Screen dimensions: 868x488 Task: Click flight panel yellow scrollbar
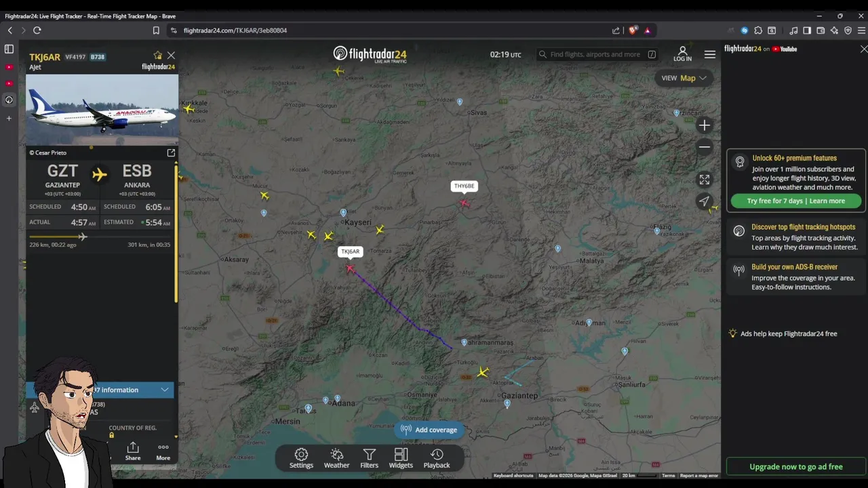(x=176, y=232)
